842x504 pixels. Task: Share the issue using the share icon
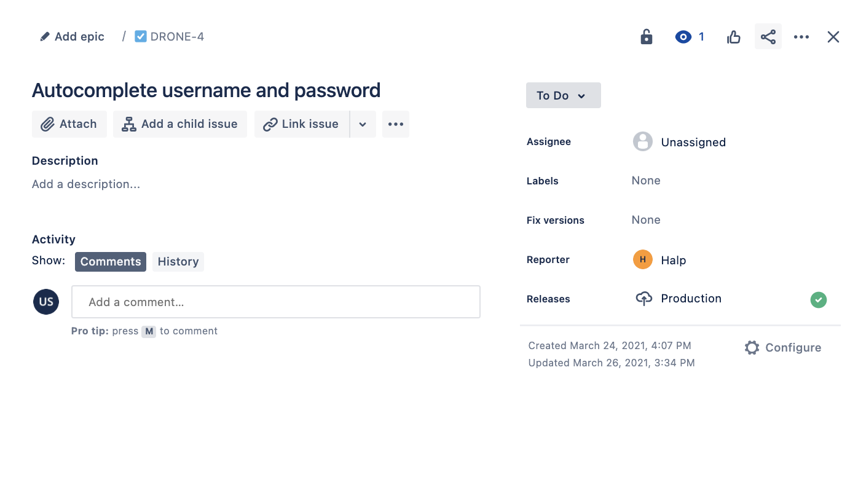pyautogui.click(x=768, y=36)
